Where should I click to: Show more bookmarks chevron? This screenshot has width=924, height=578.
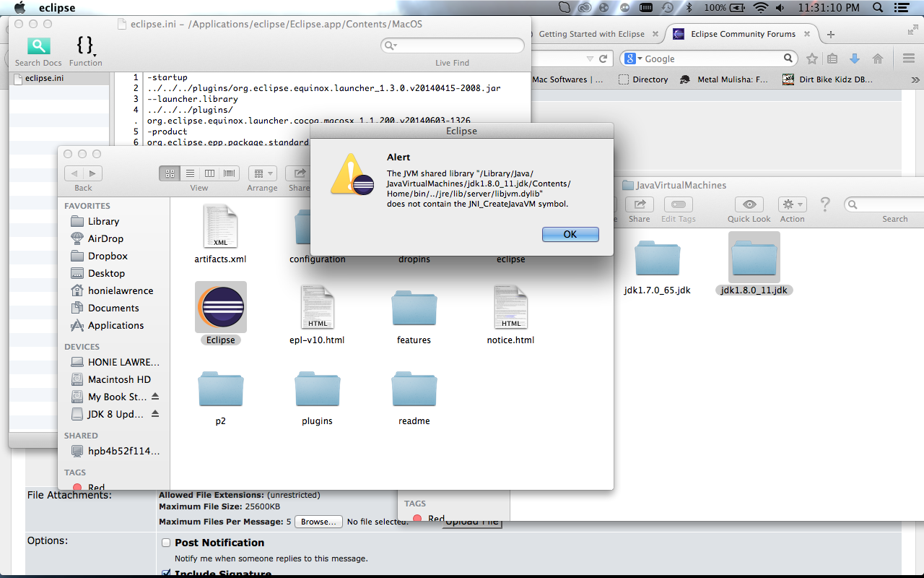[x=915, y=79]
